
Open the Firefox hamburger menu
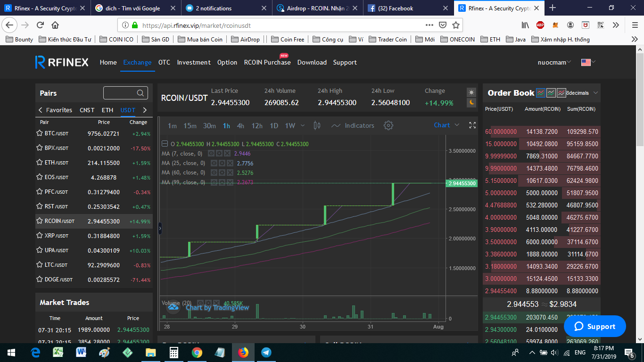tap(634, 25)
